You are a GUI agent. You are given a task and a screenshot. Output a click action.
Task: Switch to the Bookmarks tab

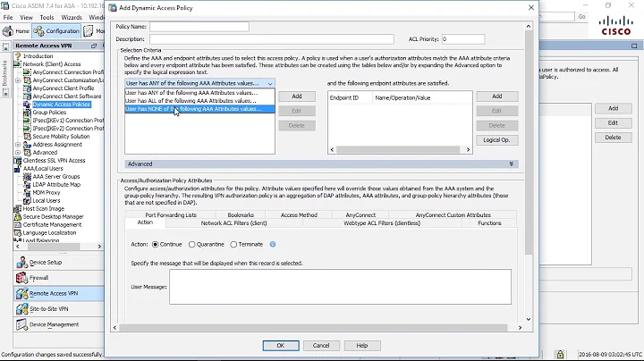[x=241, y=215]
